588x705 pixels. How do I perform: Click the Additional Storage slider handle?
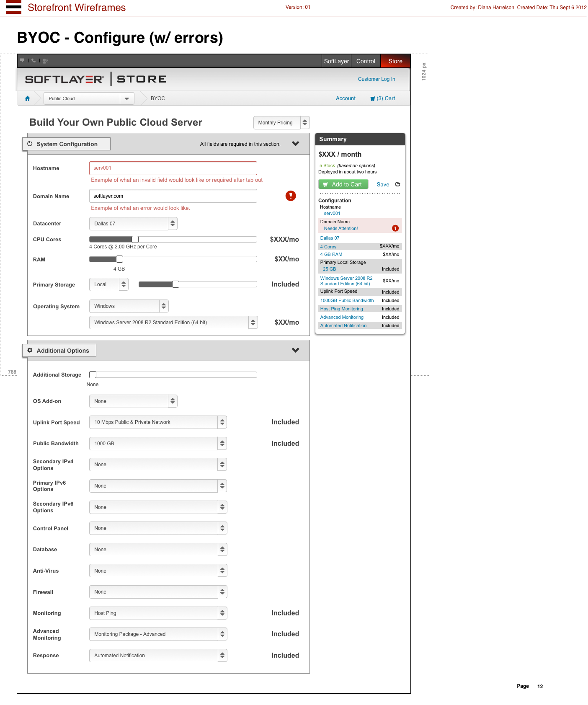(x=93, y=375)
